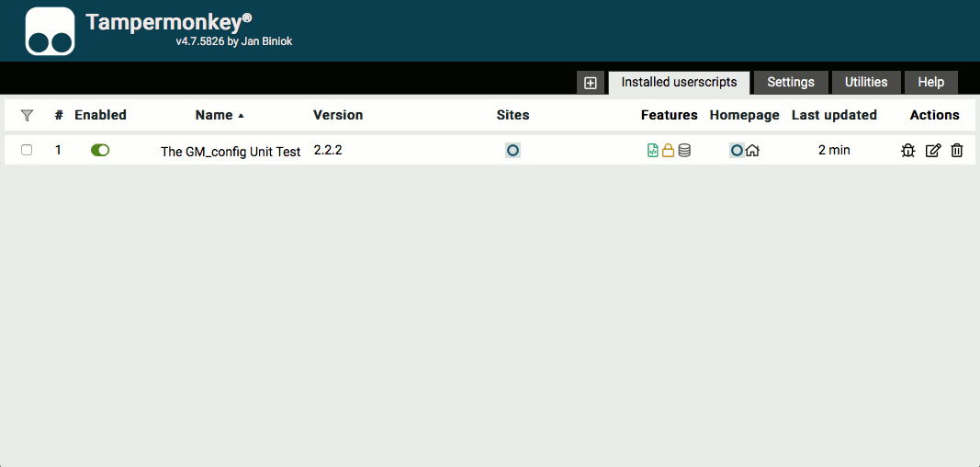
Task: Click the Features column header
Action: tap(669, 115)
